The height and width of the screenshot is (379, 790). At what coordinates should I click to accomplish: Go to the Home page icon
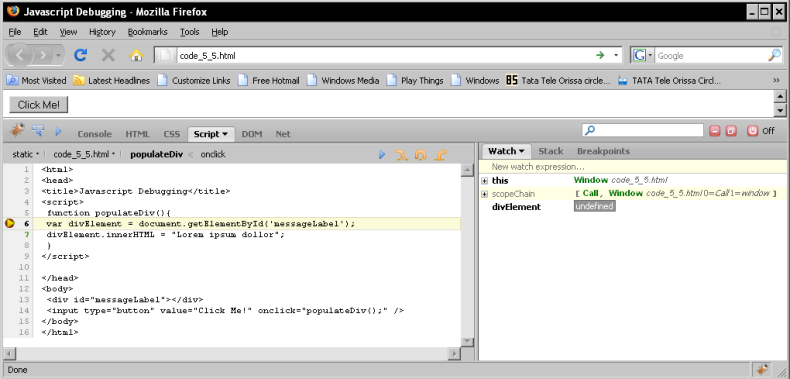[x=137, y=55]
